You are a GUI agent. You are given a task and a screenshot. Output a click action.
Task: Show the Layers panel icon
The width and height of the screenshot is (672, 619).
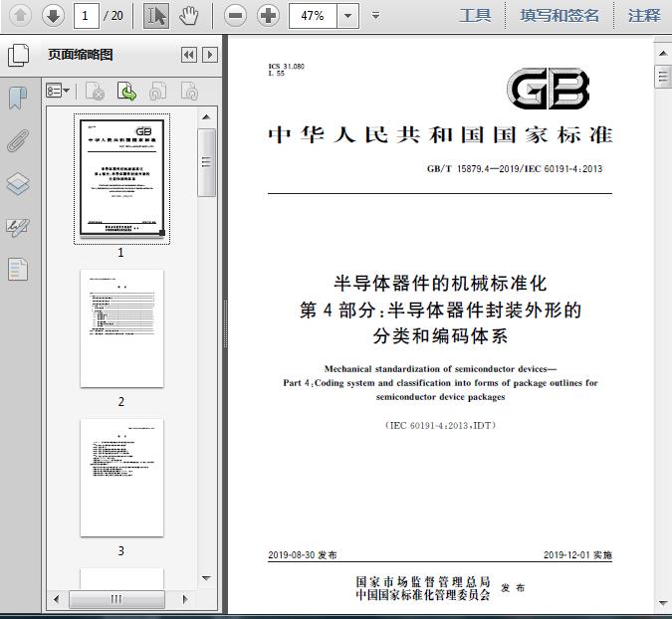(x=18, y=184)
